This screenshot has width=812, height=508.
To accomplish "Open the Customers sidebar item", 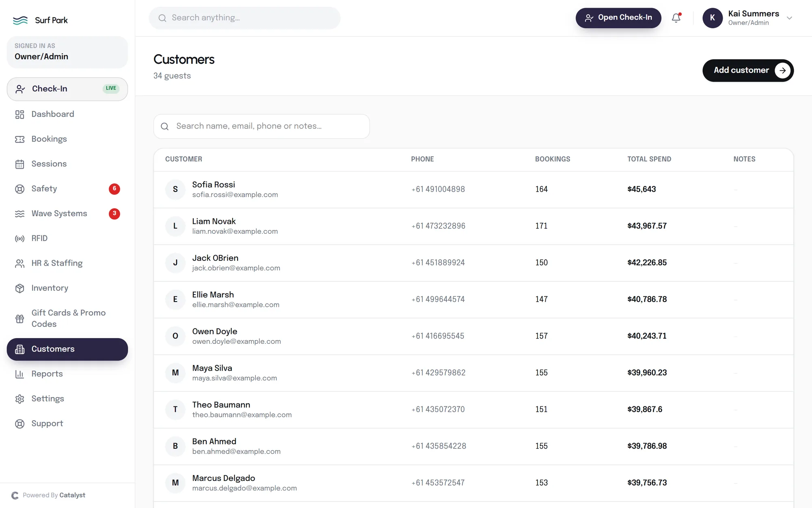I will coord(67,349).
